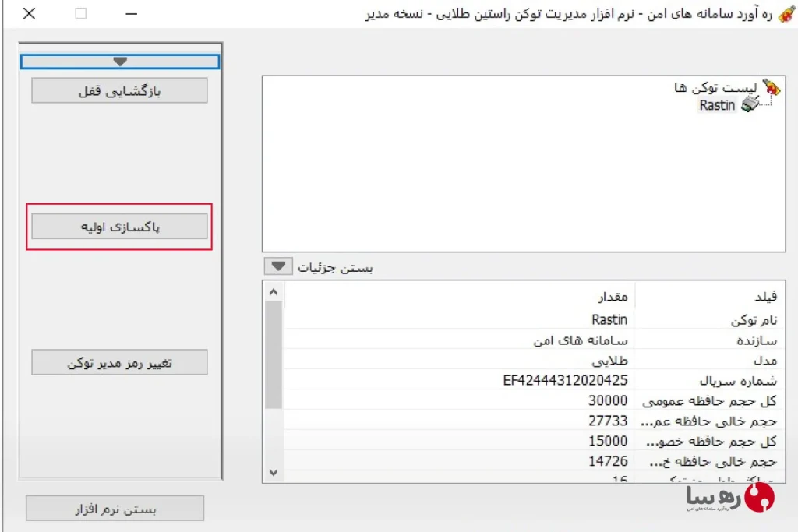Click the 'بستن جزئیات' label text
This screenshot has width=798, height=532.
pos(335,267)
